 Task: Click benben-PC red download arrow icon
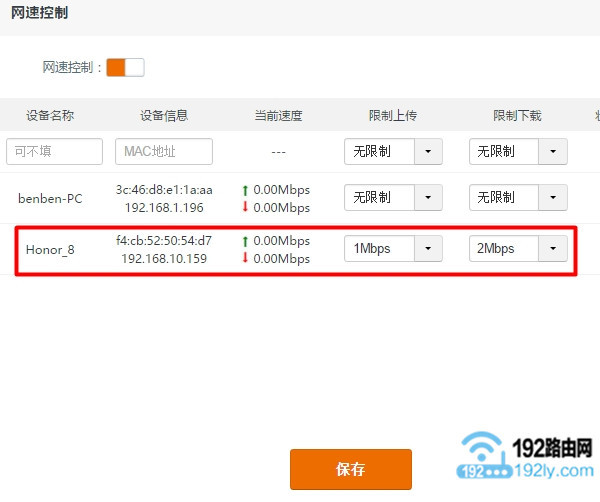[x=245, y=207]
